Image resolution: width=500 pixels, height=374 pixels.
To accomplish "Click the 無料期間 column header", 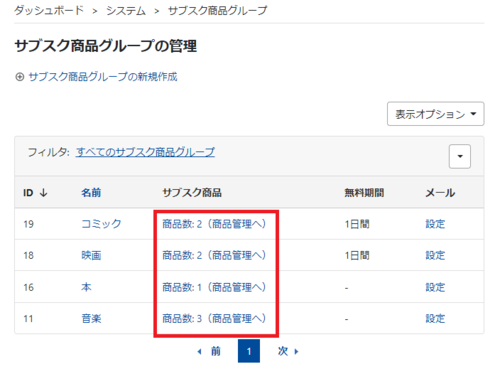I will click(364, 193).
